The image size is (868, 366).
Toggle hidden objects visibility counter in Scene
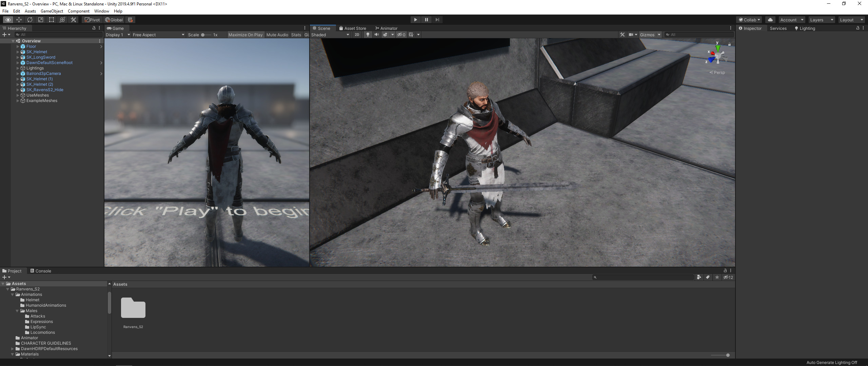[x=401, y=35]
